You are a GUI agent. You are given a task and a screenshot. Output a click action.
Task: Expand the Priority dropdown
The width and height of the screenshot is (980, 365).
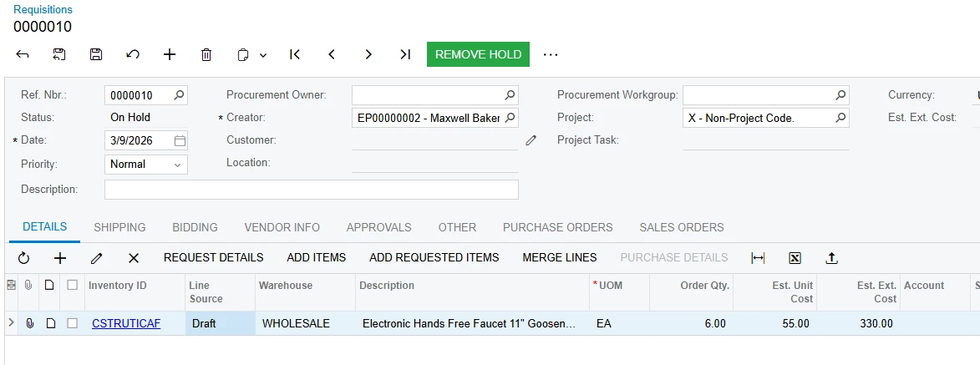(177, 165)
